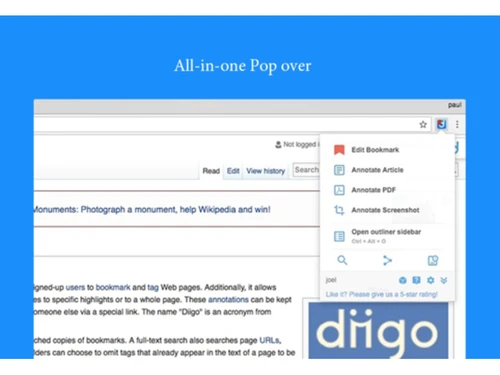Expand the double-chevron in popover footer
The image size is (500, 375).
(x=444, y=280)
